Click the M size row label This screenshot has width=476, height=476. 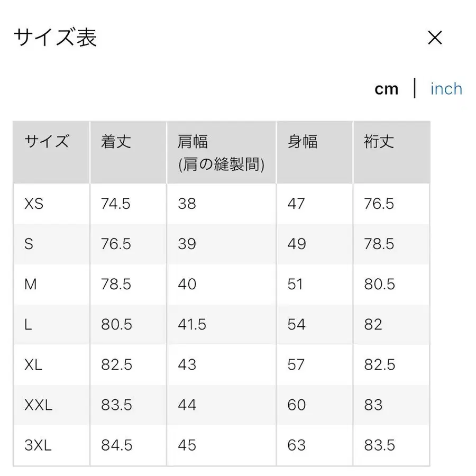(x=30, y=285)
